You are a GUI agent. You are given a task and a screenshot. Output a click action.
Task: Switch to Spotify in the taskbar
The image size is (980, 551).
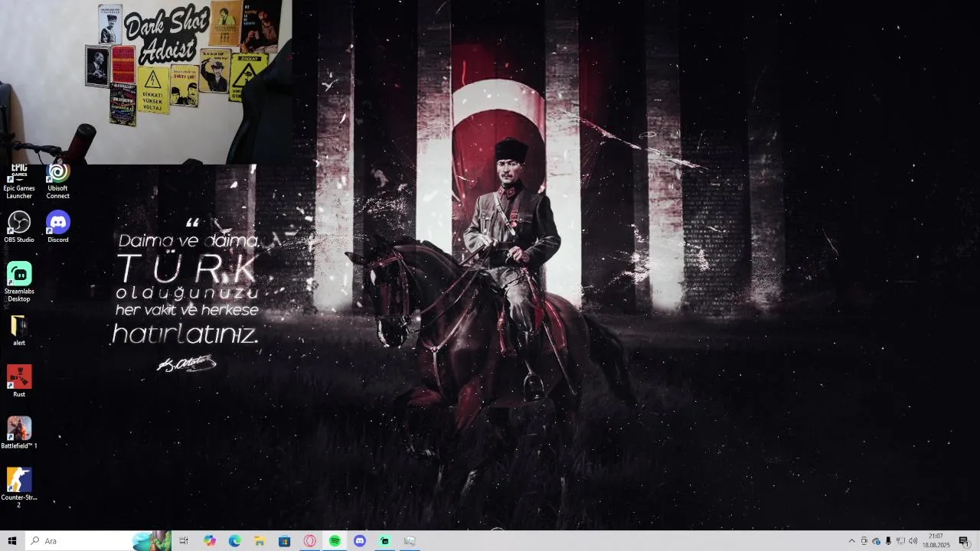(335, 541)
